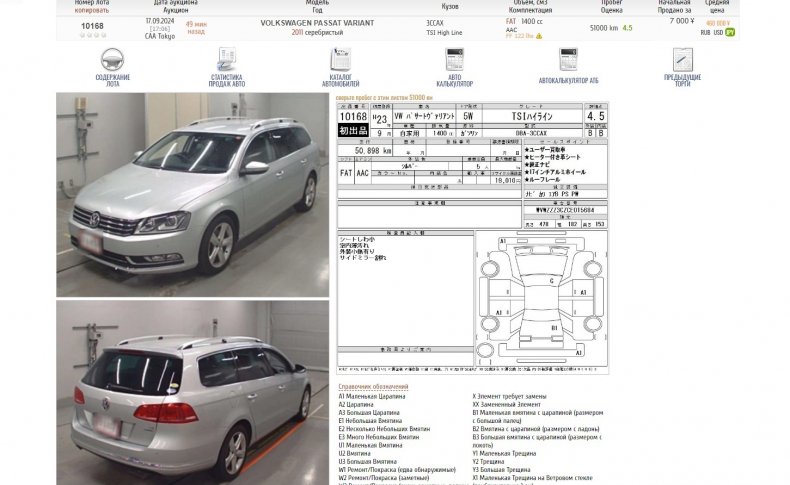Click the TSI High Line trim text
790x485 pixels.
(x=444, y=33)
